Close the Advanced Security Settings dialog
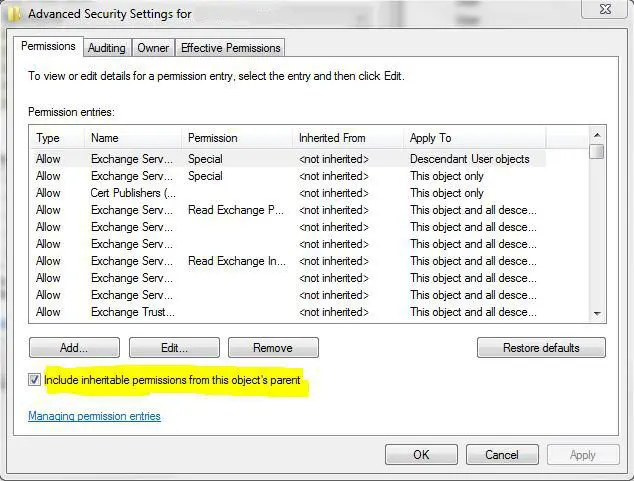The image size is (634, 481). point(605,10)
